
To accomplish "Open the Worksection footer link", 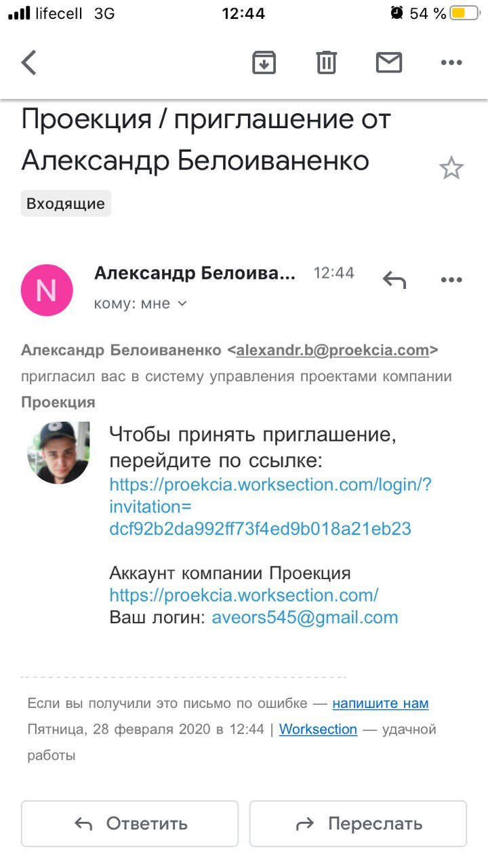I will [x=318, y=730].
